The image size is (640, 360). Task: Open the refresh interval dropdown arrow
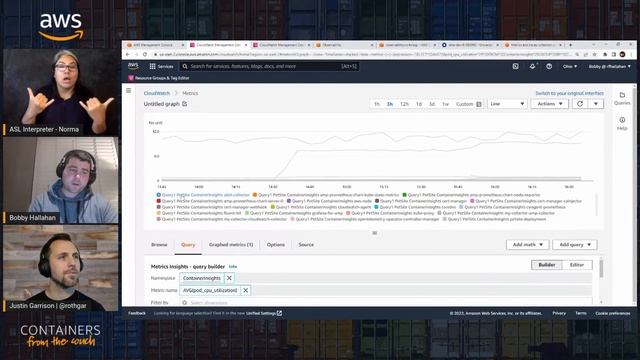click(x=596, y=104)
